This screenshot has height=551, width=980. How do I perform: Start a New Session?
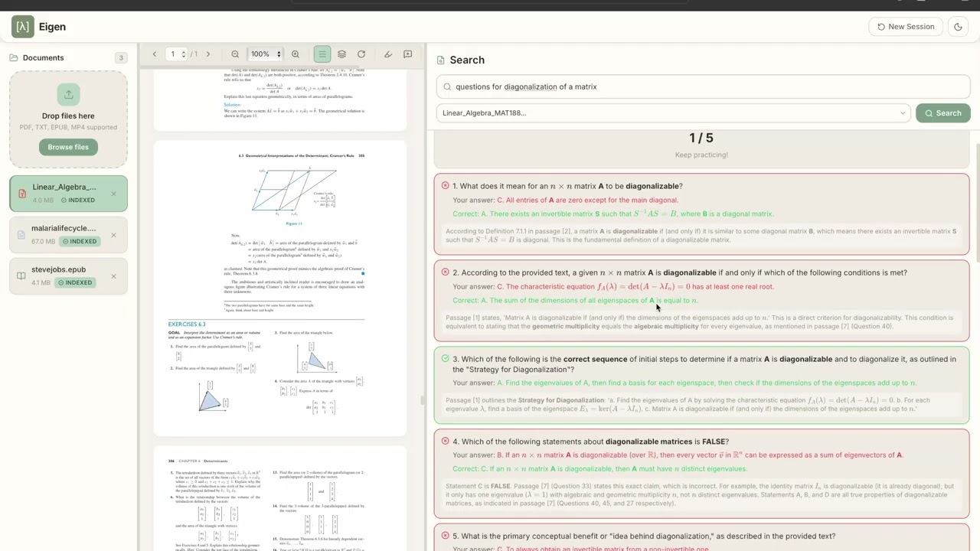coord(906,27)
